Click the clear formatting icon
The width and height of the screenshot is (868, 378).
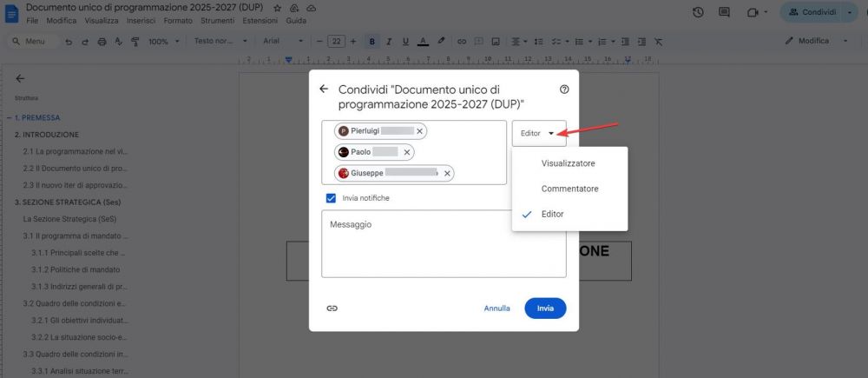click(658, 42)
